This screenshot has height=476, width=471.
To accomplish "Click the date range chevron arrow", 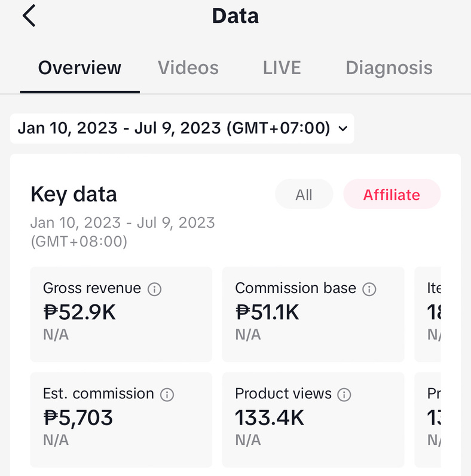I will [342, 128].
